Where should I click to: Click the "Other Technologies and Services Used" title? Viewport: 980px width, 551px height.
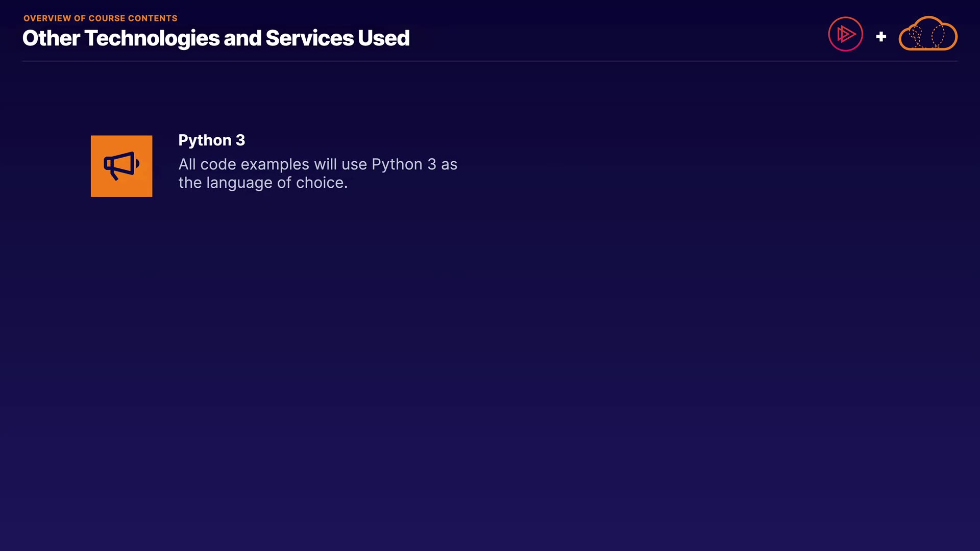(x=216, y=38)
